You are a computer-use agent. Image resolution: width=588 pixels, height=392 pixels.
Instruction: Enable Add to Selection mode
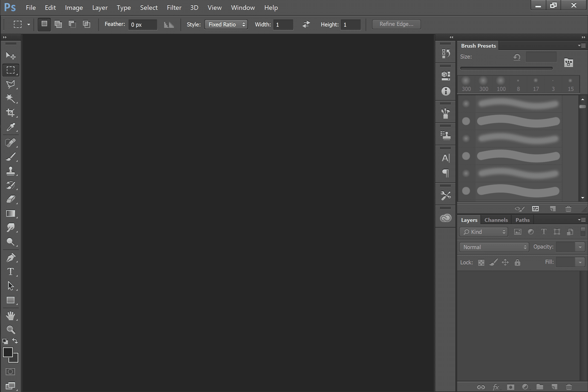pyautogui.click(x=58, y=24)
